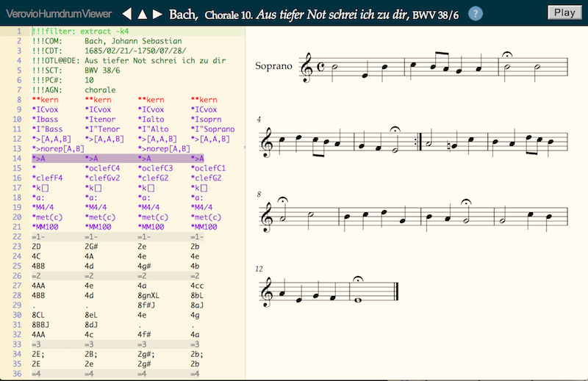The width and height of the screenshot is (588, 381).
Task: Click the date text '1685/02/21/-1750/07/28/'
Action: coord(135,51)
